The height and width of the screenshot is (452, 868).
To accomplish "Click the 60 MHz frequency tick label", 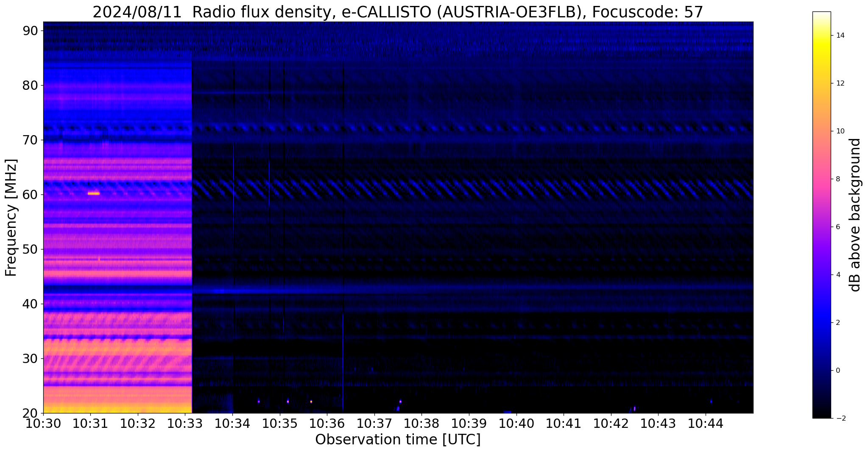I will (x=30, y=195).
